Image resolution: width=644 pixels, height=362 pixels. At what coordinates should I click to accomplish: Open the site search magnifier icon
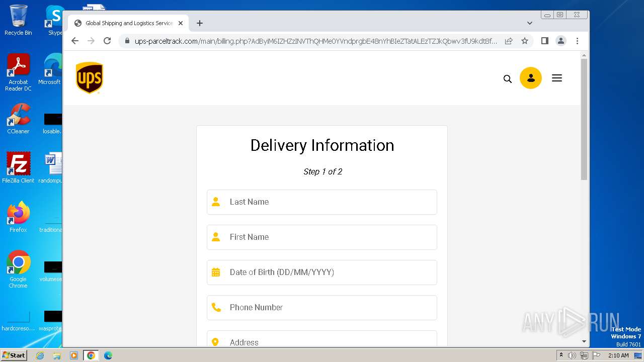tap(507, 79)
